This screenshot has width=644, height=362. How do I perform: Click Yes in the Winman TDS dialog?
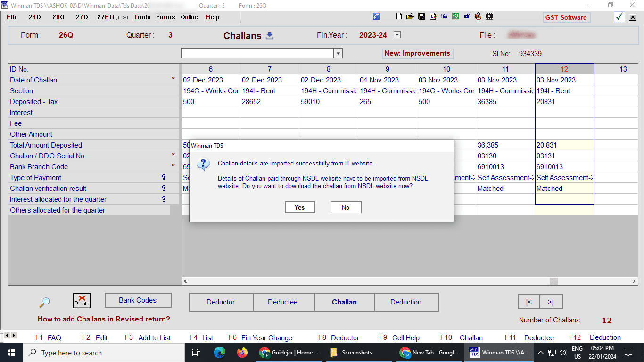coord(300,207)
